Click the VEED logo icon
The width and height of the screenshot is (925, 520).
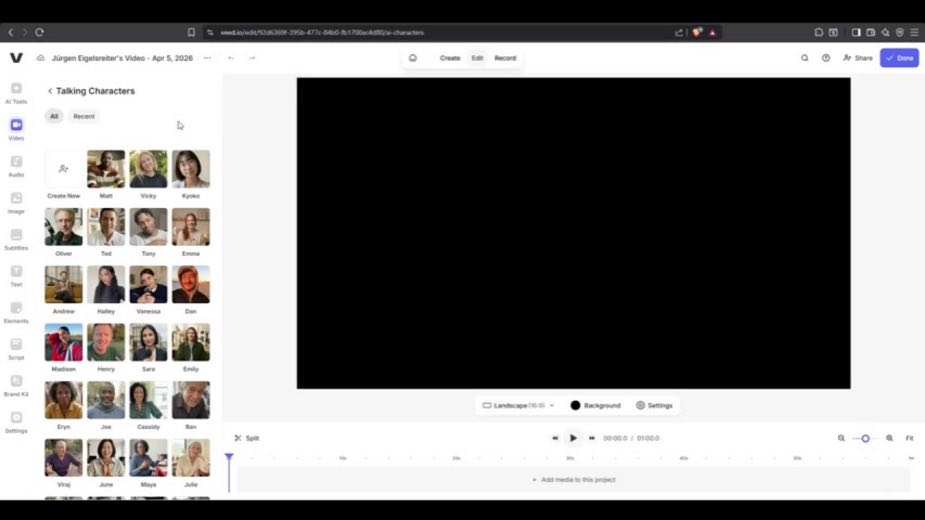(x=16, y=58)
